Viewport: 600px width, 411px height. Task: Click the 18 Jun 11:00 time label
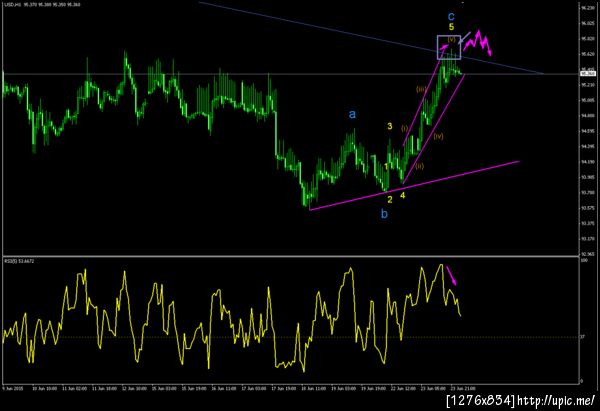pyautogui.click(x=314, y=388)
